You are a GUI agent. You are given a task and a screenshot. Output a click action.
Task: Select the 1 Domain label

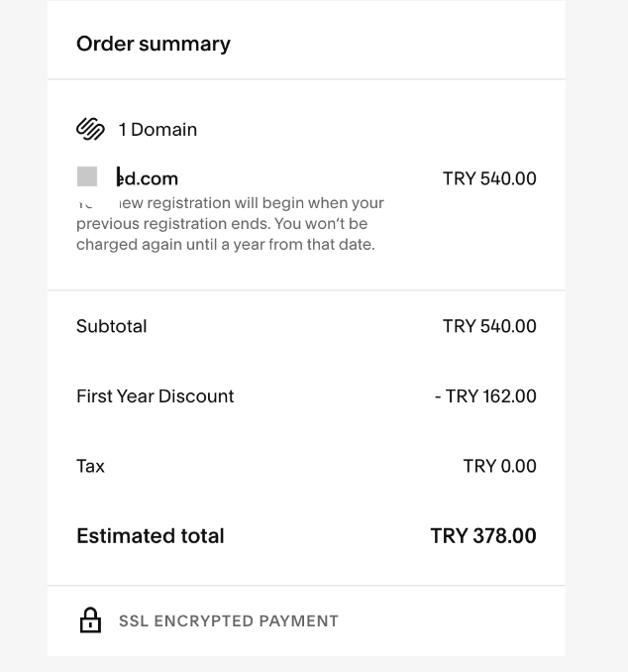click(157, 130)
